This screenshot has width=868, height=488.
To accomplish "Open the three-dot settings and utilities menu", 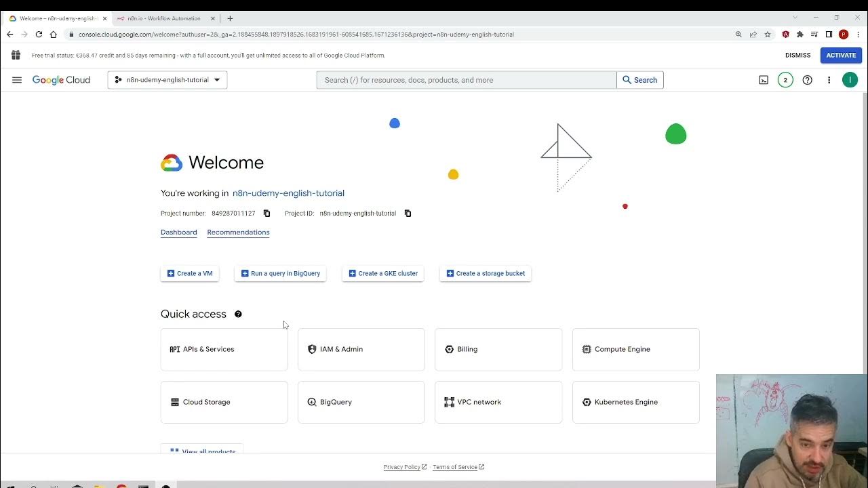I will (829, 80).
